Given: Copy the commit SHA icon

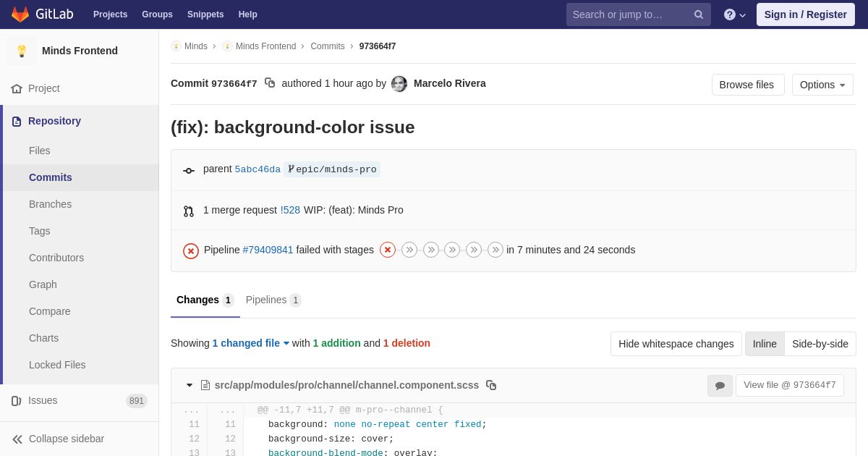Looking at the screenshot, I should tap(270, 83).
